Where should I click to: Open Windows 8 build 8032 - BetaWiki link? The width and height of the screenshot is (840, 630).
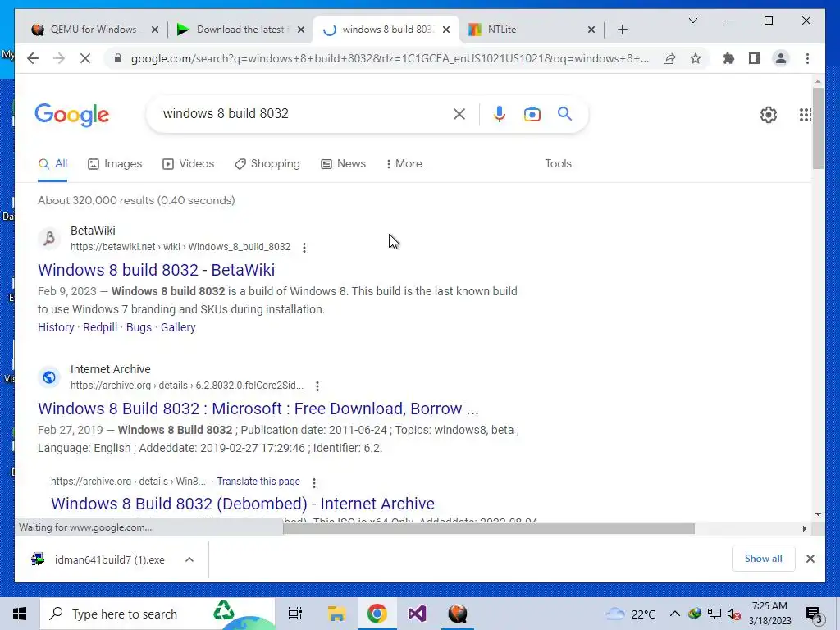click(157, 269)
